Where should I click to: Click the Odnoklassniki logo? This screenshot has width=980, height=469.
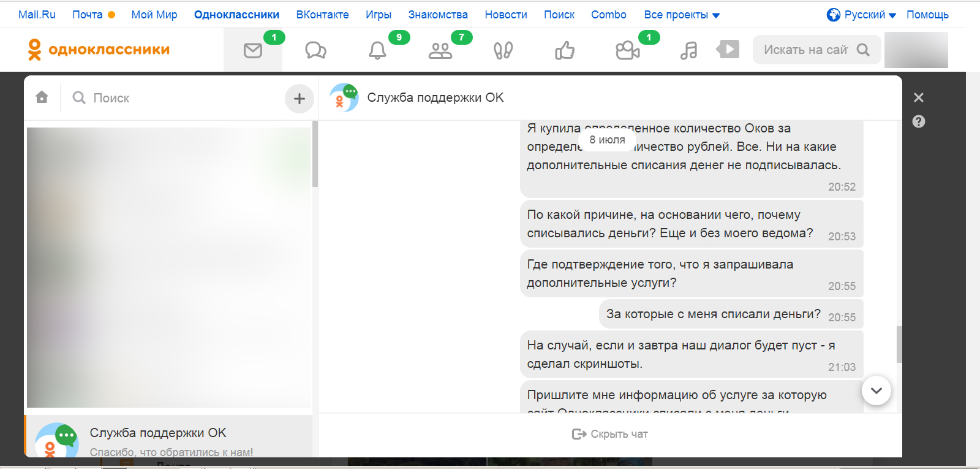coord(99,50)
